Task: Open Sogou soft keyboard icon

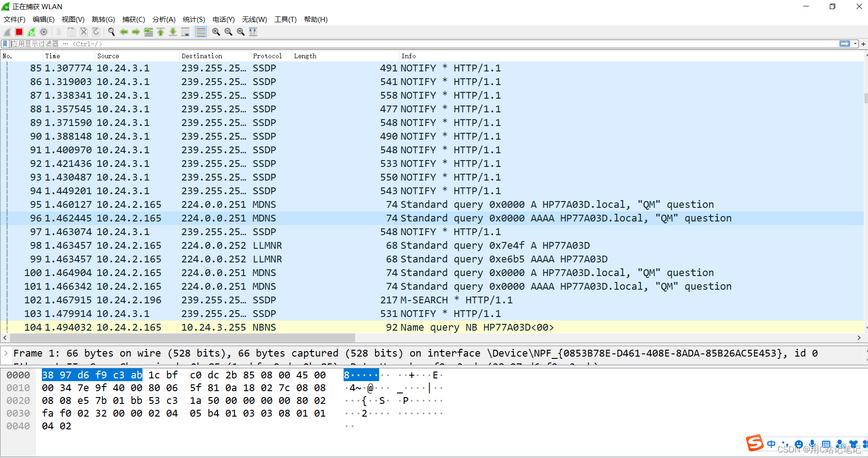Action: (826, 444)
